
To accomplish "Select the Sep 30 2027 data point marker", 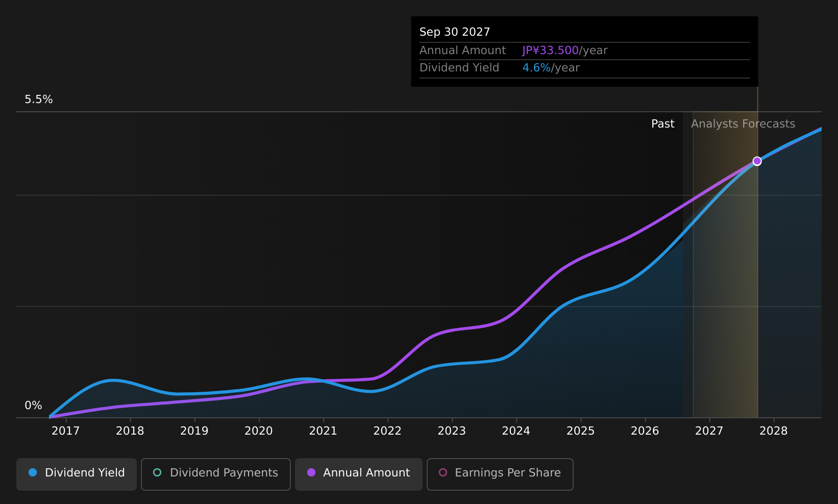I will pos(757,161).
